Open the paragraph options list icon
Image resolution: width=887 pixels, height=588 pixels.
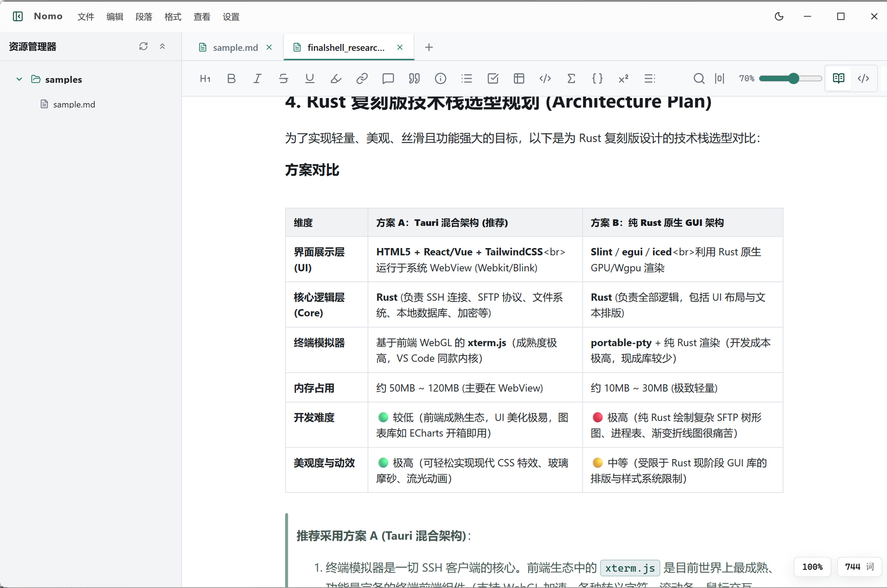pyautogui.click(x=650, y=79)
